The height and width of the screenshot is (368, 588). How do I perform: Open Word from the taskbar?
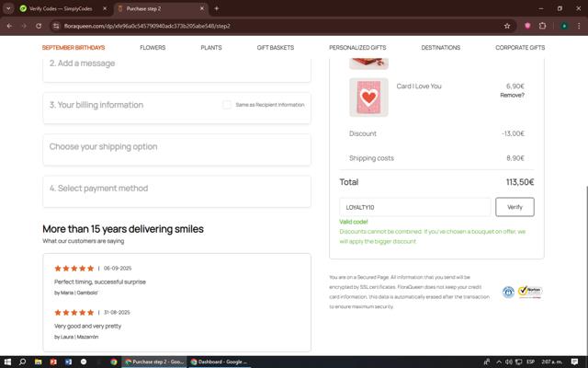click(x=68, y=362)
